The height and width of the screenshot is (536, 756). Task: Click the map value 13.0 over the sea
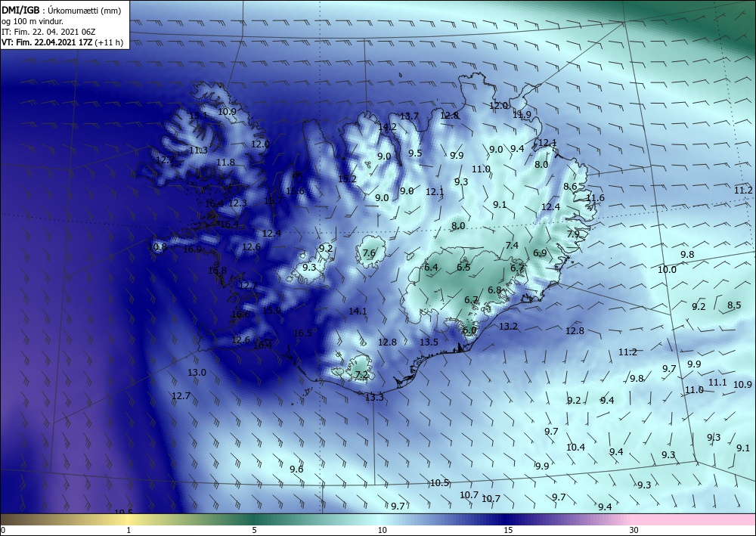coord(197,373)
